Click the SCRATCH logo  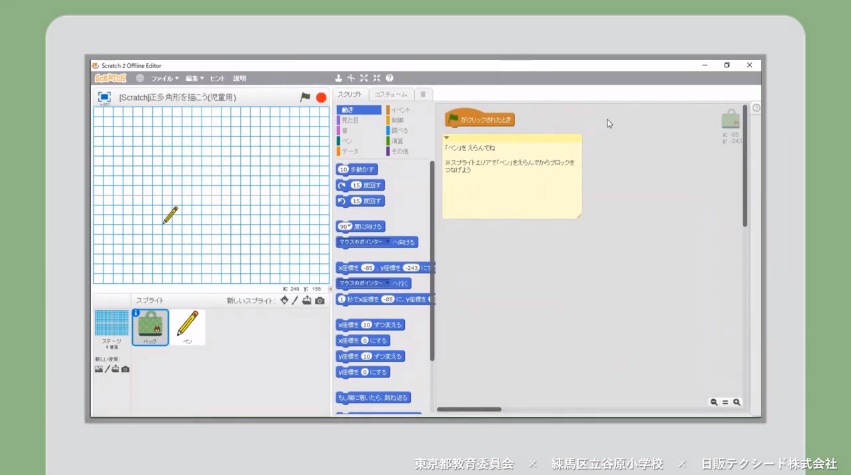(110, 78)
